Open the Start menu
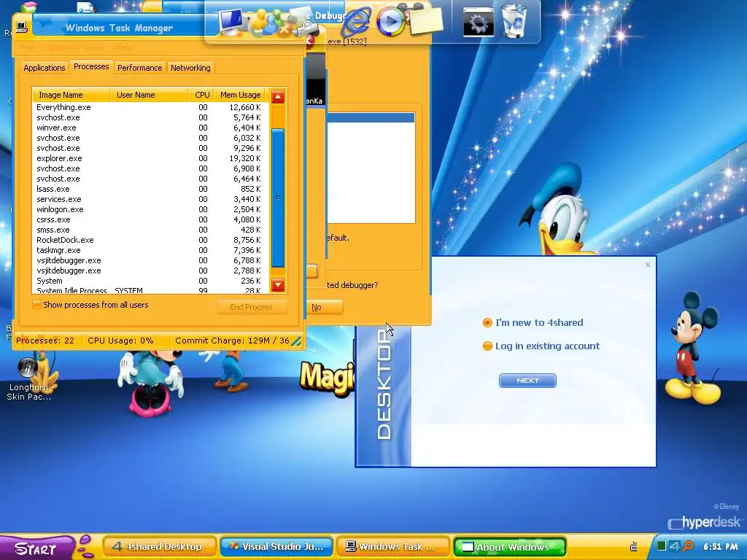 [x=37, y=548]
